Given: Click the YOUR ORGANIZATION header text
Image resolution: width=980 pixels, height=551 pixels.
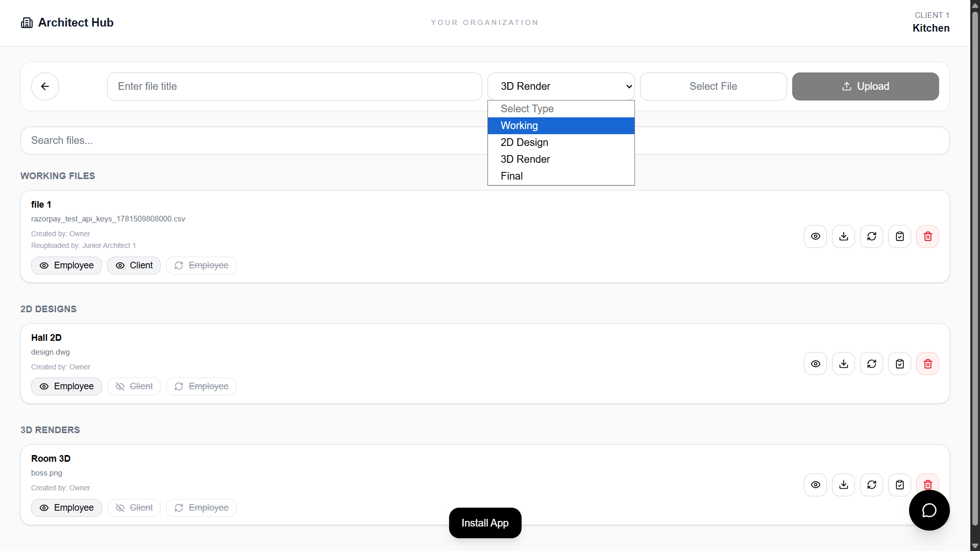Looking at the screenshot, I should [x=485, y=22].
